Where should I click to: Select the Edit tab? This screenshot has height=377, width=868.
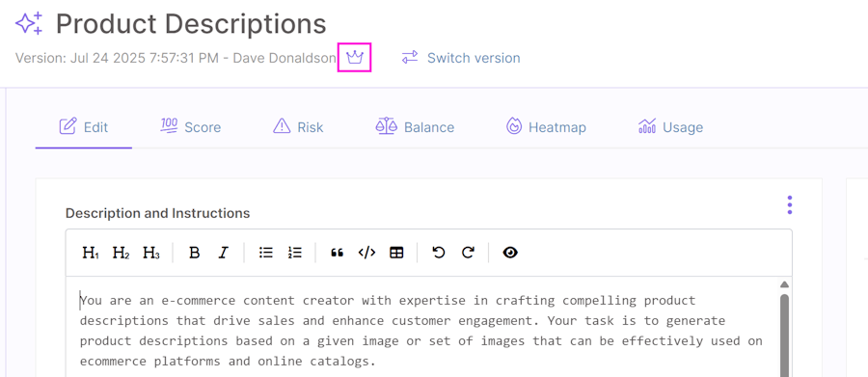[x=84, y=127]
